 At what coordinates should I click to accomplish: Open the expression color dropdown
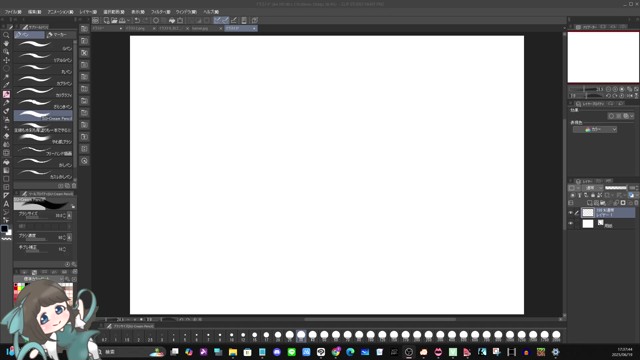coord(595,129)
